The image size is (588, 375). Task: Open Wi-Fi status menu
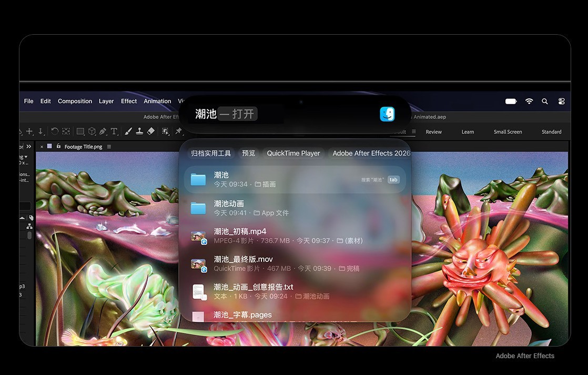(x=529, y=102)
